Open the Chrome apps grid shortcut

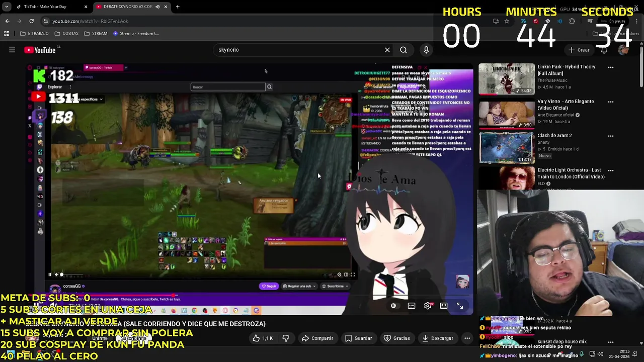click(x=7, y=34)
